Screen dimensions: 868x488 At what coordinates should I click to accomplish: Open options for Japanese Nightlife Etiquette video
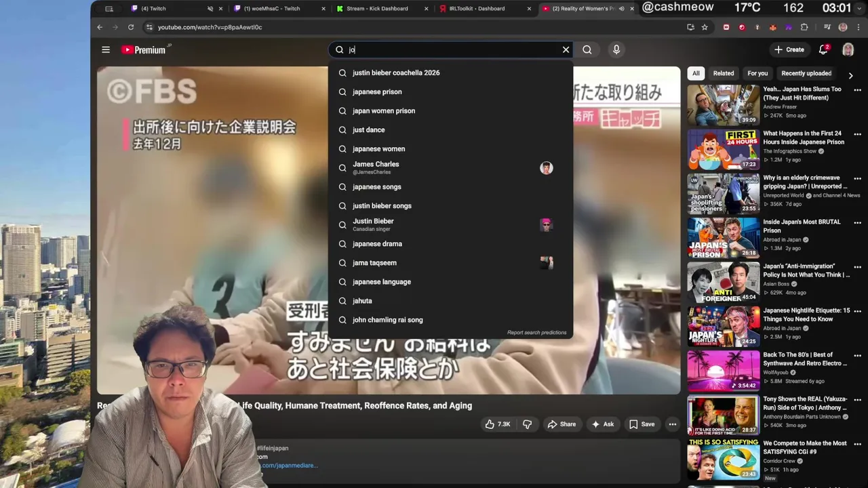pos(857,311)
